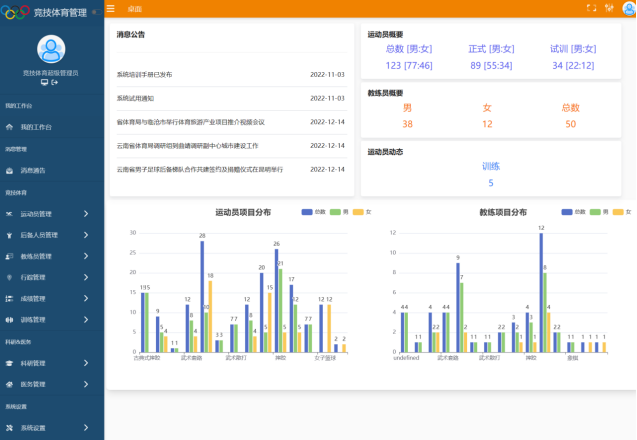The image size is (637, 440).
Task: Expand the 行踪管理 chevron
Action: (86, 277)
